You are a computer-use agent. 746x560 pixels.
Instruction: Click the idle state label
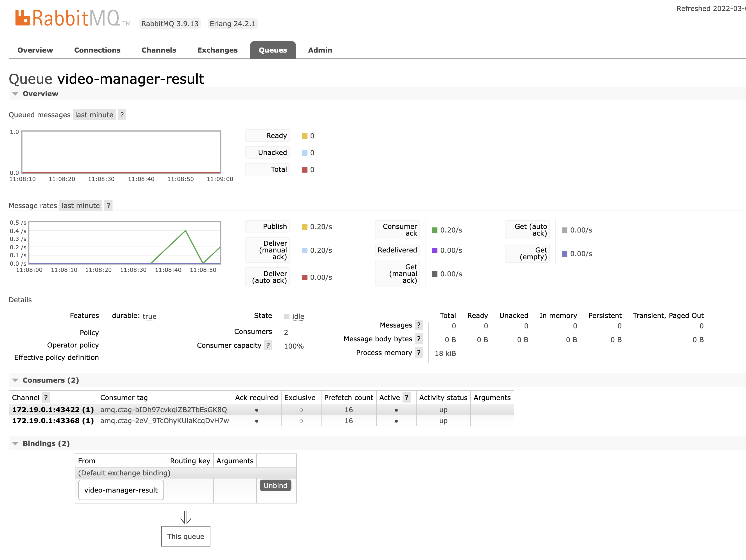[x=298, y=316]
